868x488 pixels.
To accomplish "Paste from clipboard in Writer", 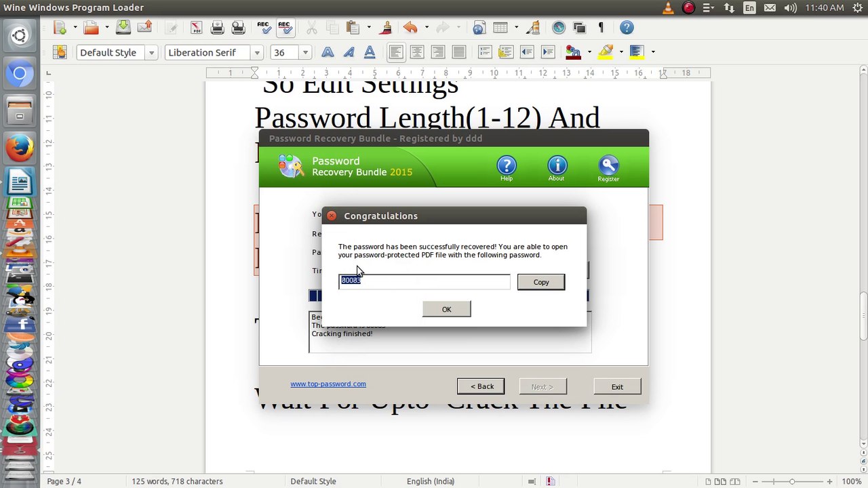I will (352, 28).
